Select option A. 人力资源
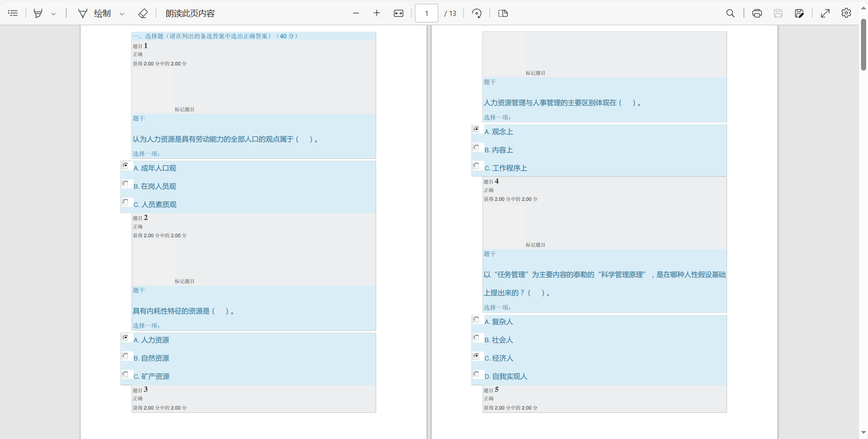This screenshot has height=439, width=868. [126, 337]
